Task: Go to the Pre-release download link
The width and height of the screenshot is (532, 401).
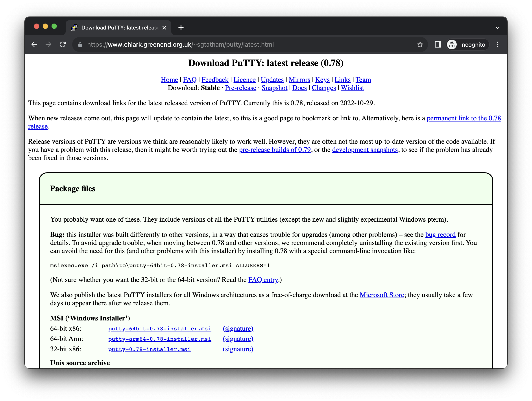Action: (240, 88)
